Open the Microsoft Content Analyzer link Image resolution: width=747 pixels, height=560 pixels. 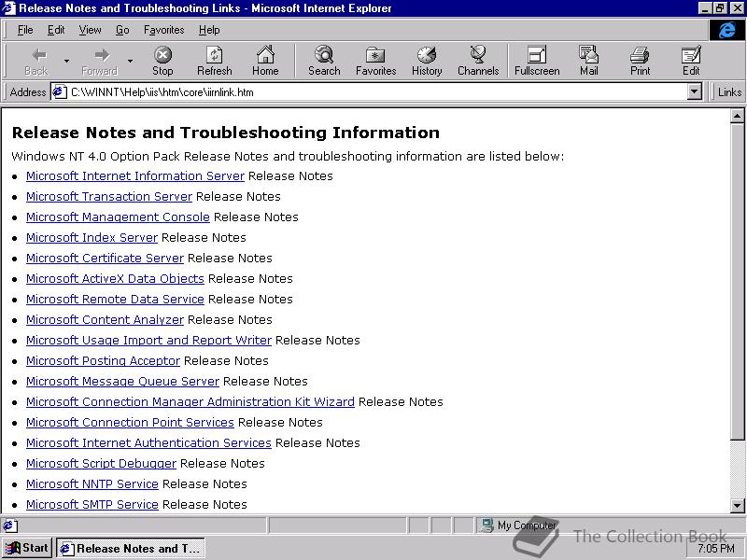(105, 319)
